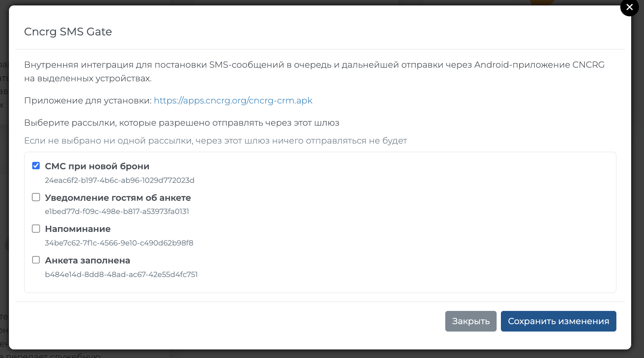
Task: Select ID 24eac6f2-b197-4b6c-ab96-1029d772023d text
Action: point(119,180)
